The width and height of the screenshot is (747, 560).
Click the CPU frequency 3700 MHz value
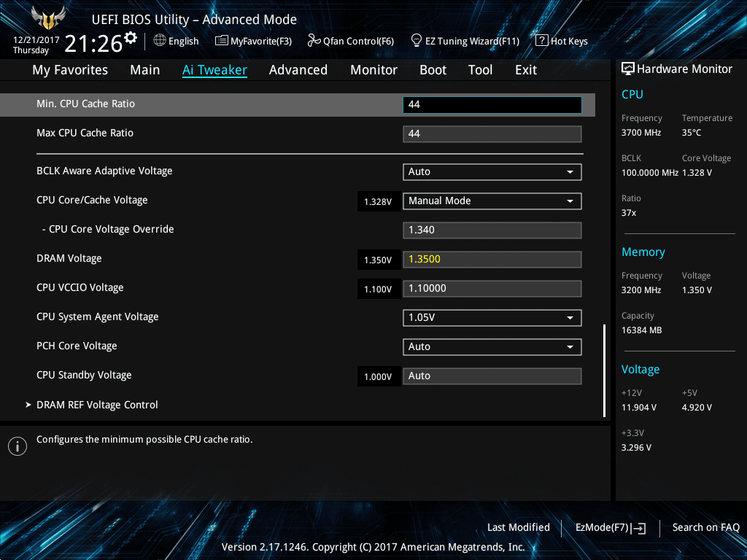(x=641, y=133)
